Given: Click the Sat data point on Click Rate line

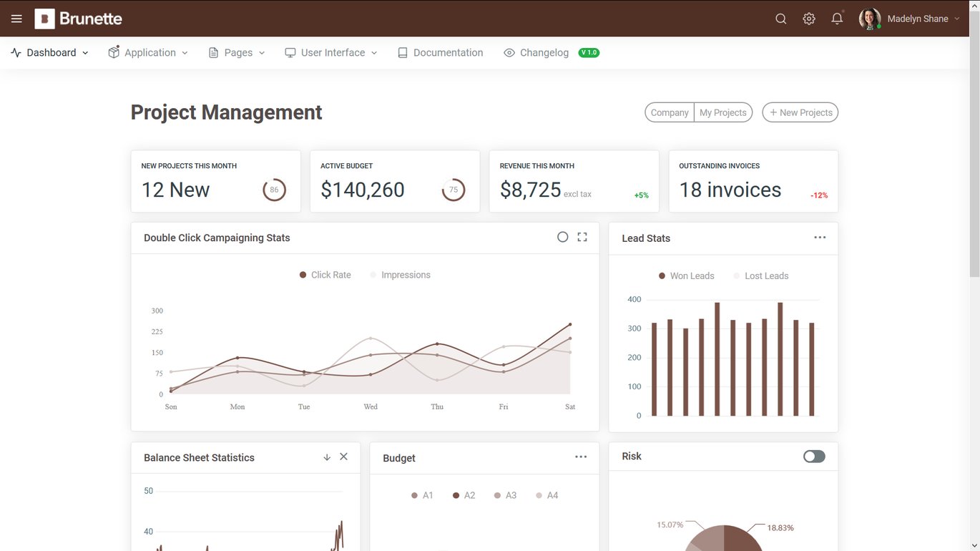Looking at the screenshot, I should (570, 324).
